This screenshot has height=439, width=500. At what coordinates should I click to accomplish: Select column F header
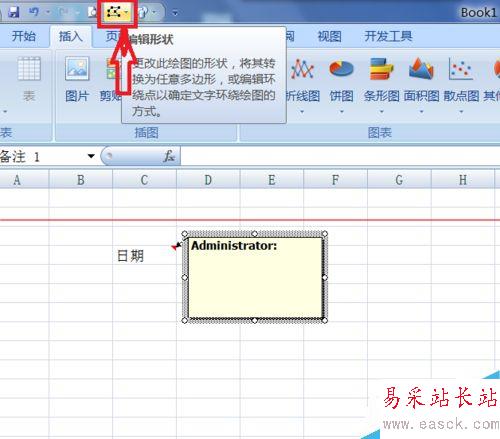[335, 180]
